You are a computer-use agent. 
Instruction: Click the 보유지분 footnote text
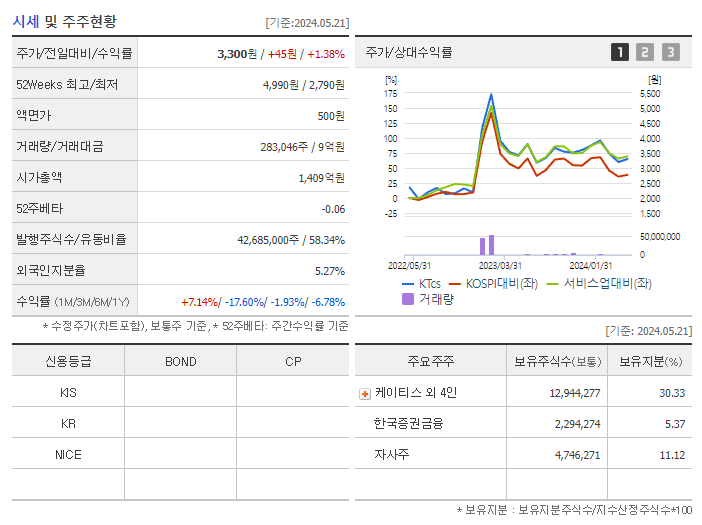point(574,509)
